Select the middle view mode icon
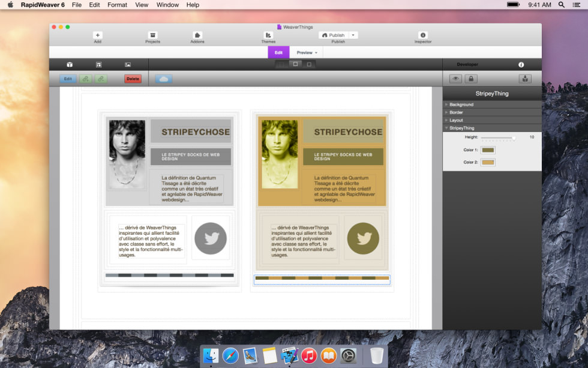The width and height of the screenshot is (588, 368). 295,64
